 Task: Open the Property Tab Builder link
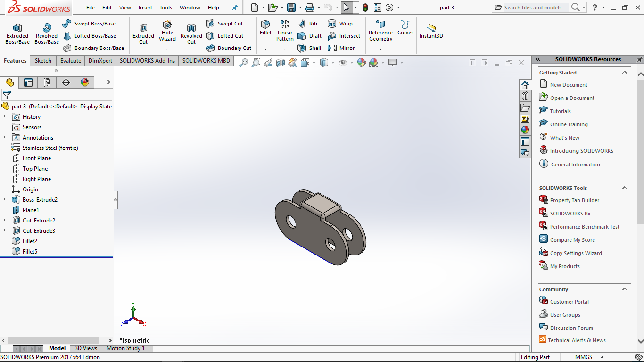coord(575,200)
